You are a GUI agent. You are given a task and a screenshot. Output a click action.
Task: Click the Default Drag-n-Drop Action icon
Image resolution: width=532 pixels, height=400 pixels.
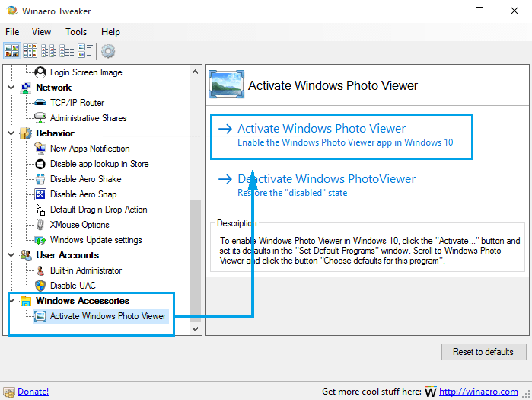tap(40, 210)
